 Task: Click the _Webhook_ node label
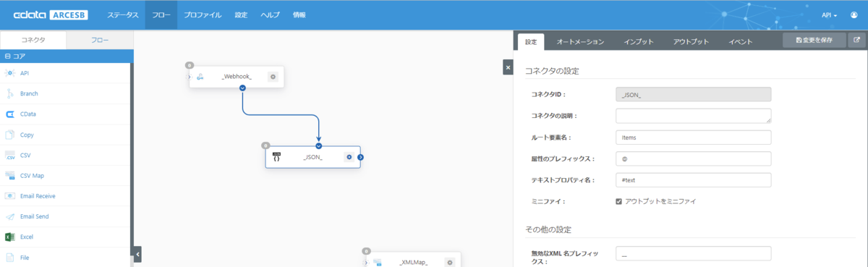237,77
